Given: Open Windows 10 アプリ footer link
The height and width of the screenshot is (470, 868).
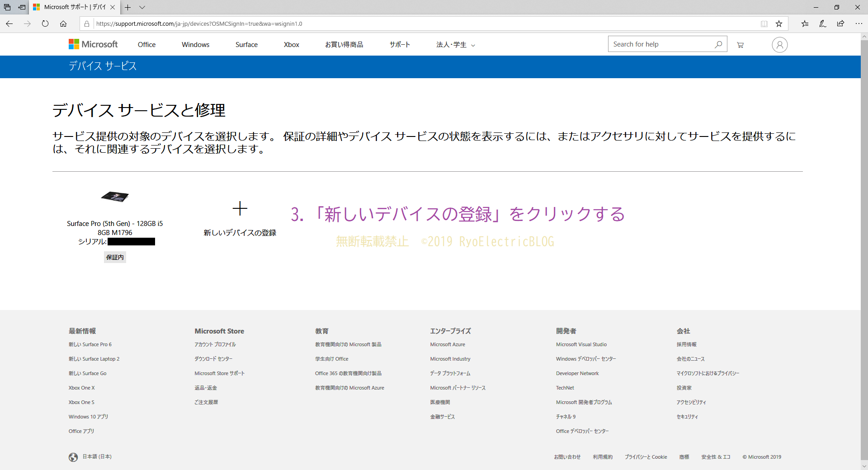Looking at the screenshot, I should click(x=88, y=417).
